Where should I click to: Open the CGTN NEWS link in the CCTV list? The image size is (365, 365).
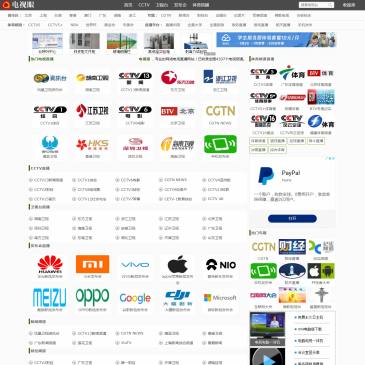pyautogui.click(x=175, y=180)
